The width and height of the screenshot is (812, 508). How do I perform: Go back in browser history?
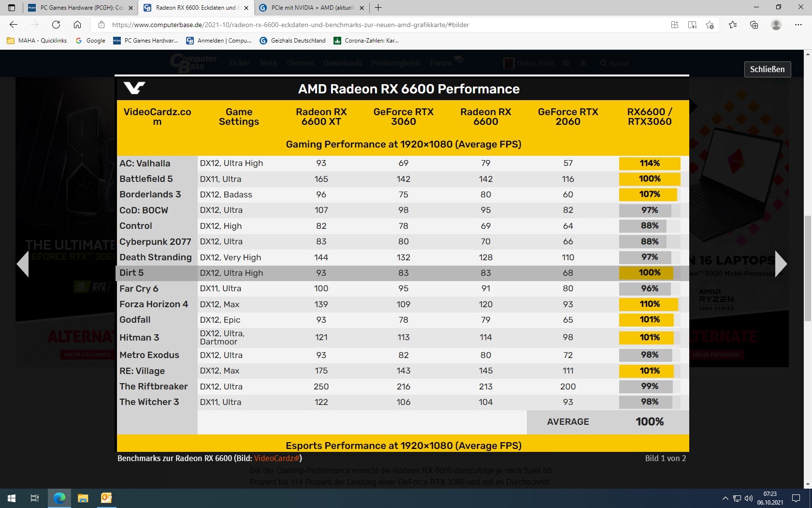click(x=14, y=25)
